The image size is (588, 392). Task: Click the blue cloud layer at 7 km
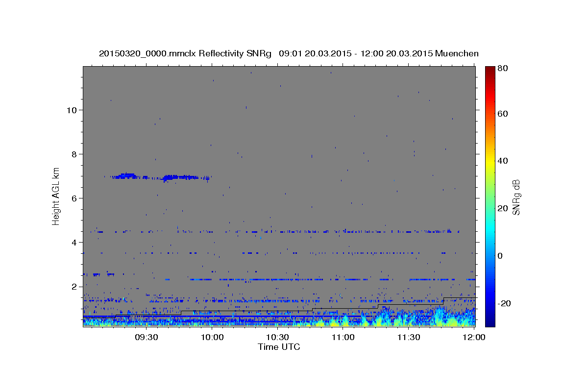[x=159, y=177]
